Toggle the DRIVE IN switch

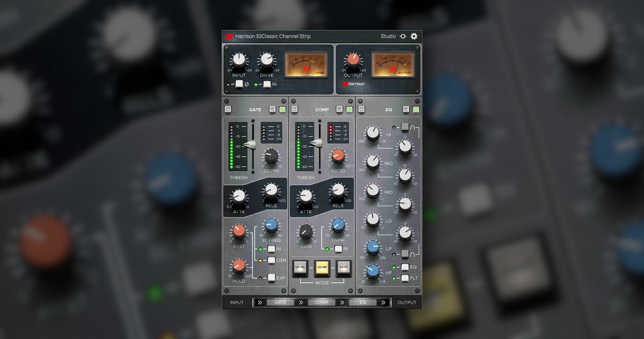(267, 84)
